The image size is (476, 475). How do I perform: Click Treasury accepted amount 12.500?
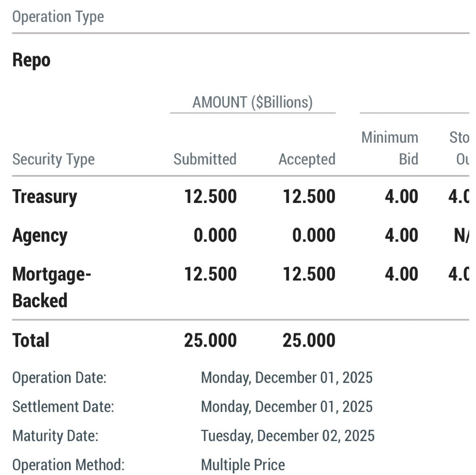(309, 196)
